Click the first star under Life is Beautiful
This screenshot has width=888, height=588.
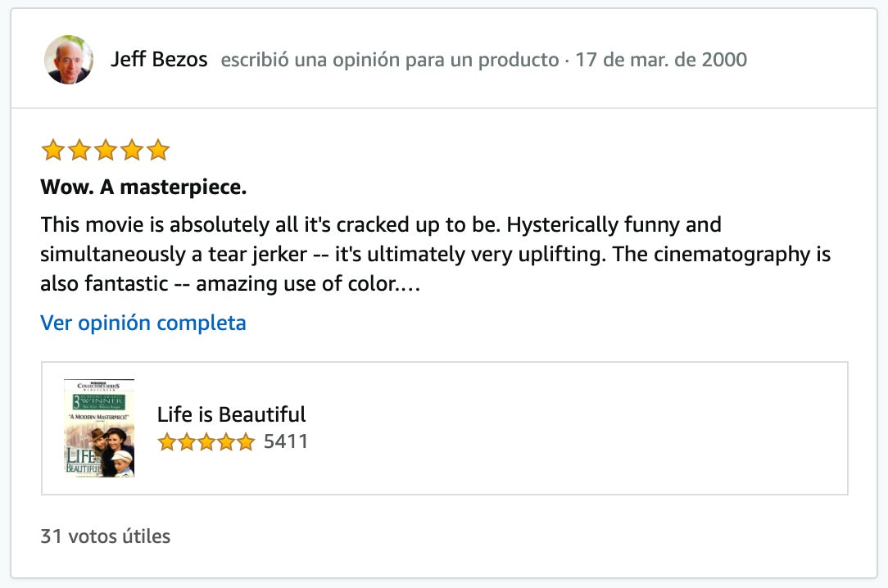click(x=165, y=441)
